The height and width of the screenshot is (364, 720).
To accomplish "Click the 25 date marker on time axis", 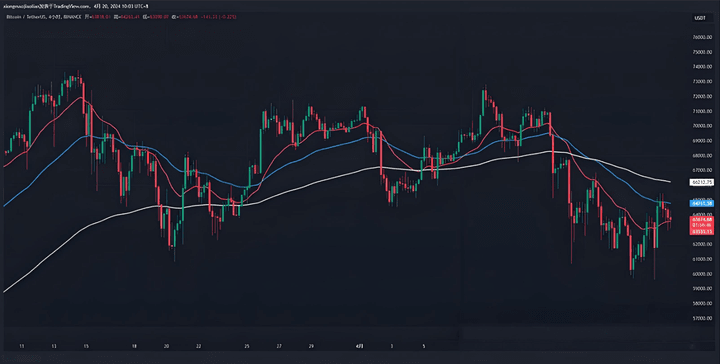I will point(247,346).
